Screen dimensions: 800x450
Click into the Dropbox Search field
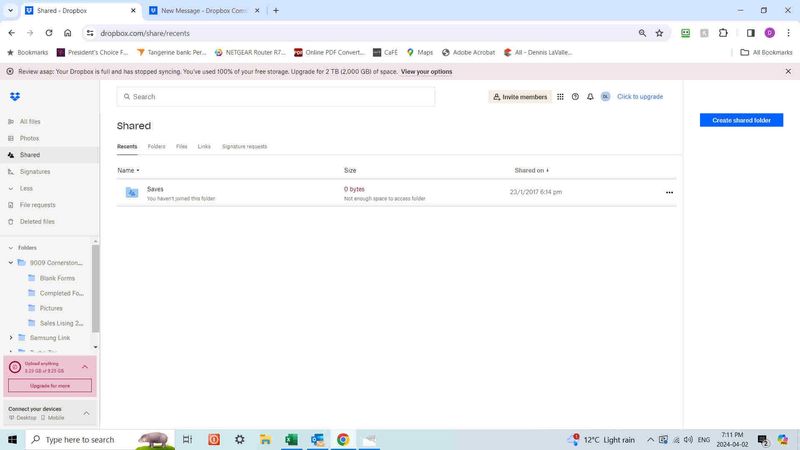280,97
